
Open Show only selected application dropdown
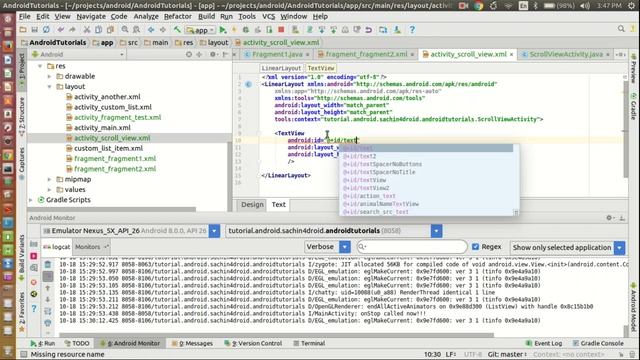click(x=620, y=247)
